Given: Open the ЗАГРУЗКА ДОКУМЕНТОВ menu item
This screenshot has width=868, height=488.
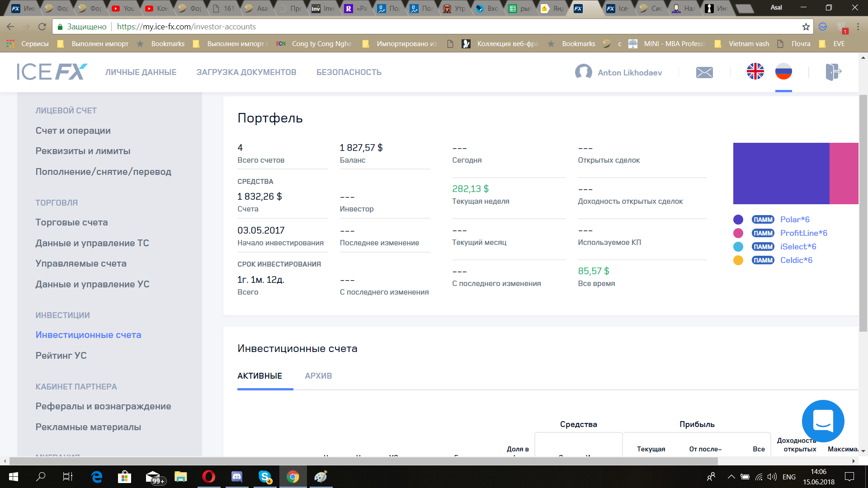Looking at the screenshot, I should [246, 72].
